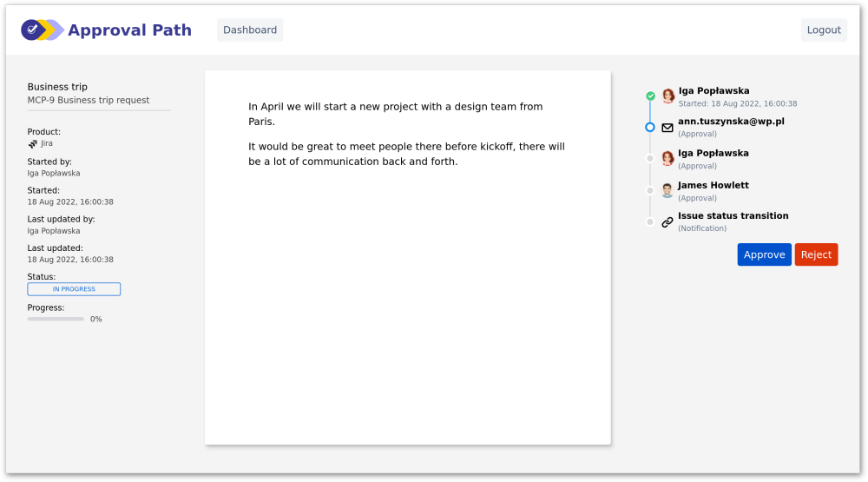The image size is (868, 482).
Task: Click the progress bar at 0%
Action: tap(56, 319)
